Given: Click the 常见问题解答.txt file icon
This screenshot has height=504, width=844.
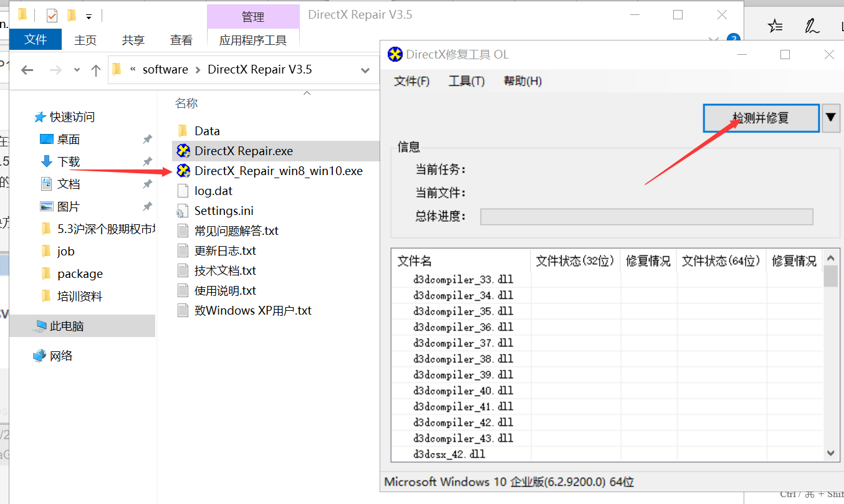Looking at the screenshot, I should pyautogui.click(x=183, y=231).
